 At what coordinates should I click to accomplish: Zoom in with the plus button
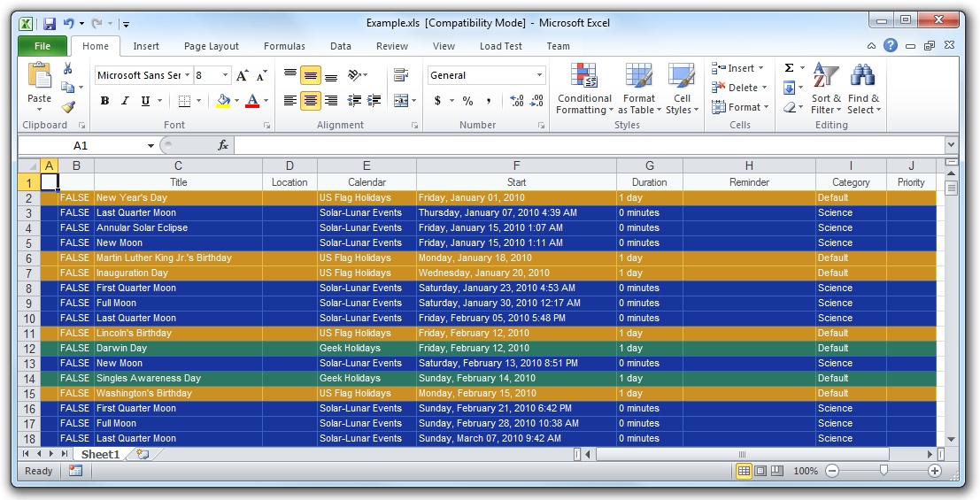(934, 471)
